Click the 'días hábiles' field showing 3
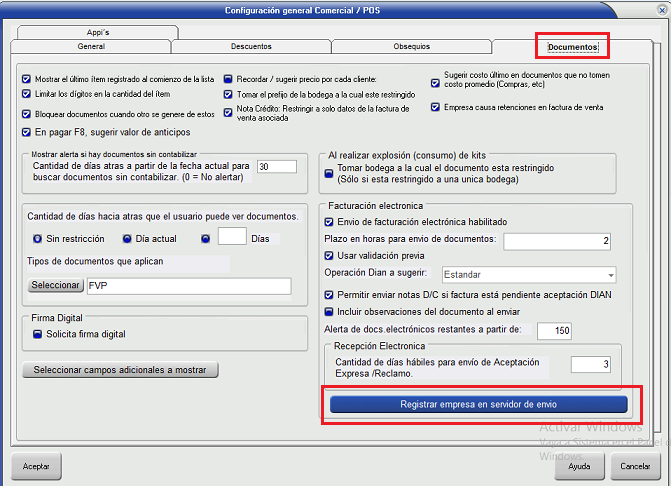 click(x=591, y=364)
